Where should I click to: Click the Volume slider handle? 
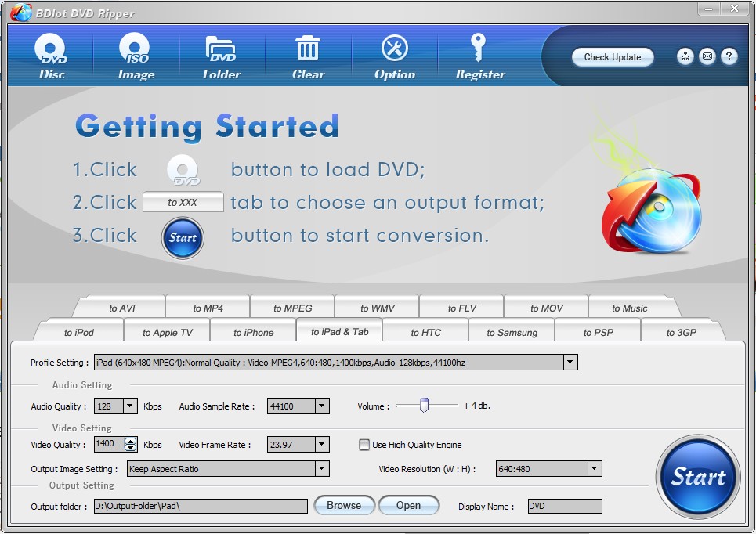point(424,406)
